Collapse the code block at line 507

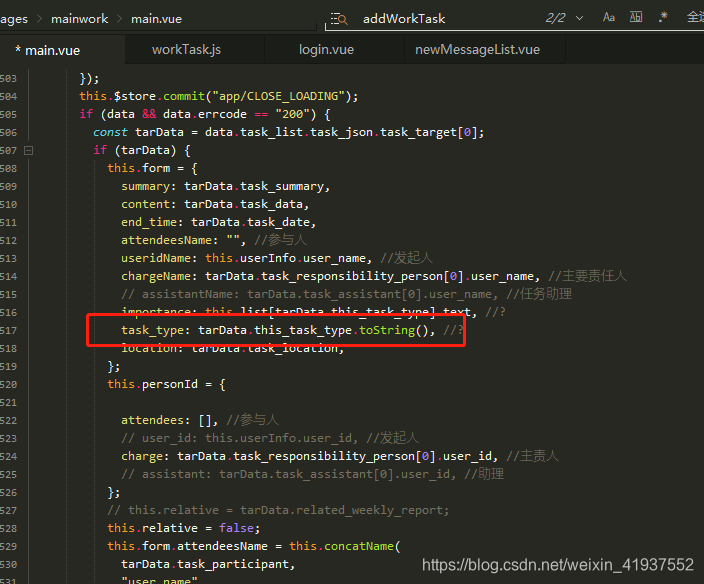(x=28, y=150)
